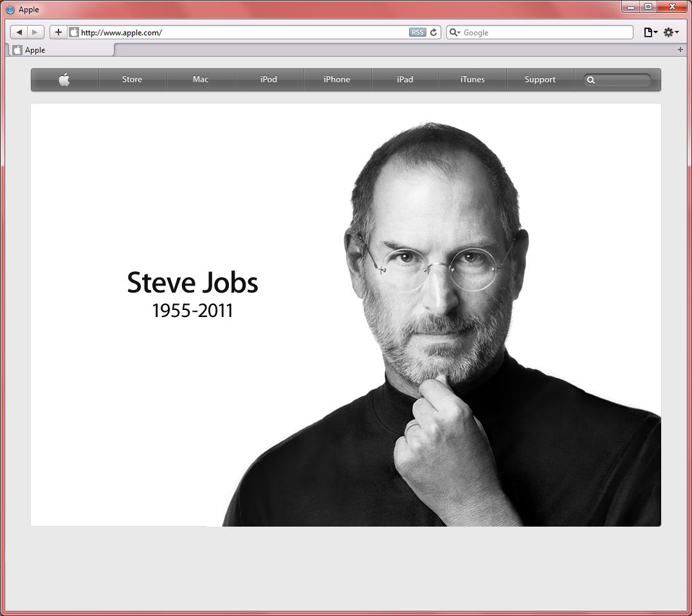Go to the Mac navigation item
Viewport: 692px width, 616px height.
coord(201,80)
